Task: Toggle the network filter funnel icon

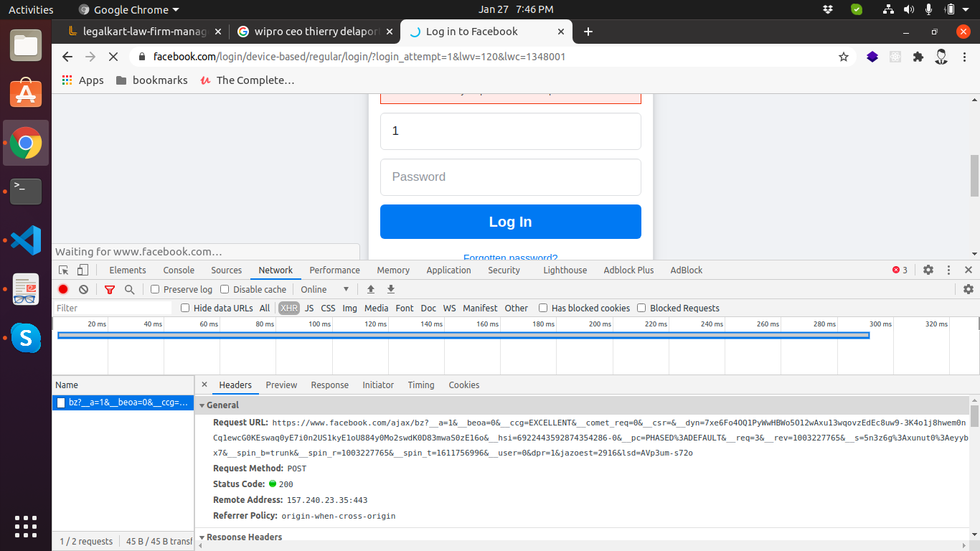Action: coord(110,289)
